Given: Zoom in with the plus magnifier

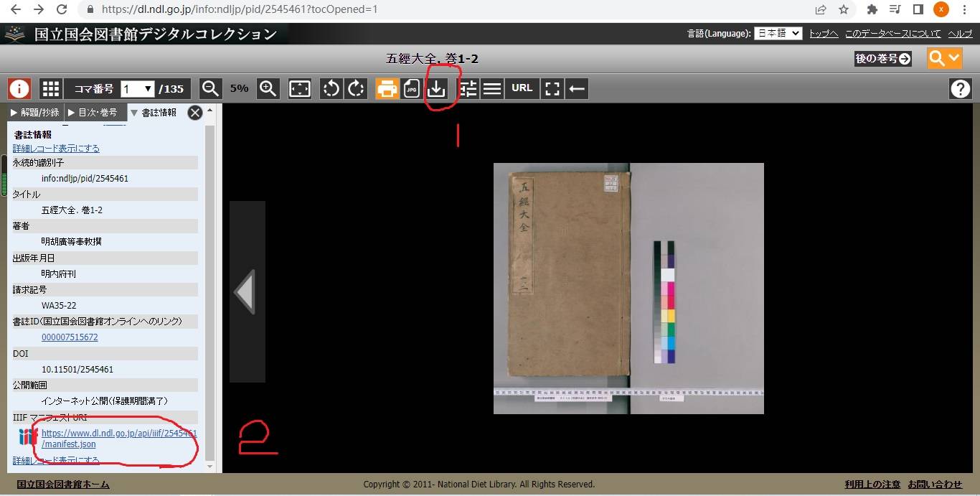Looking at the screenshot, I should click(x=268, y=88).
